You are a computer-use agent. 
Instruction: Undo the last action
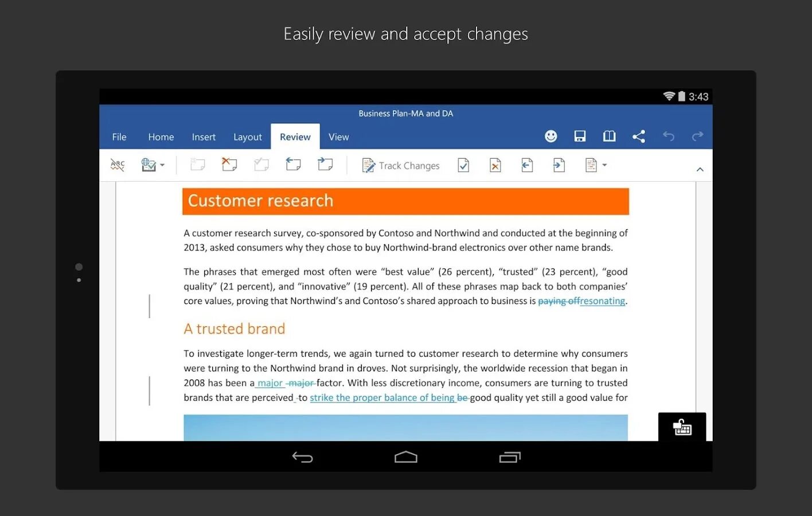[669, 136]
